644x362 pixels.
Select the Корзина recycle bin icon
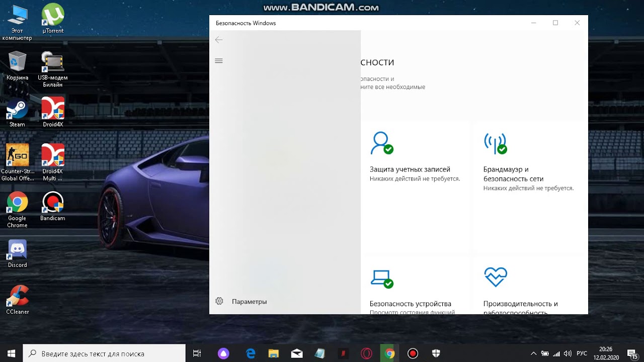17,65
